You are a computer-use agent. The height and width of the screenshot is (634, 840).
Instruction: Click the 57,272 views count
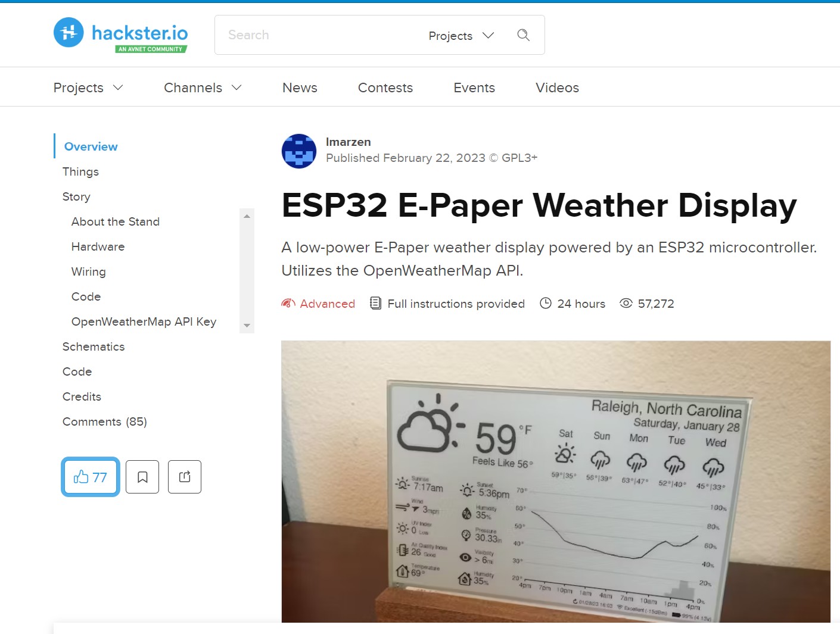point(656,304)
